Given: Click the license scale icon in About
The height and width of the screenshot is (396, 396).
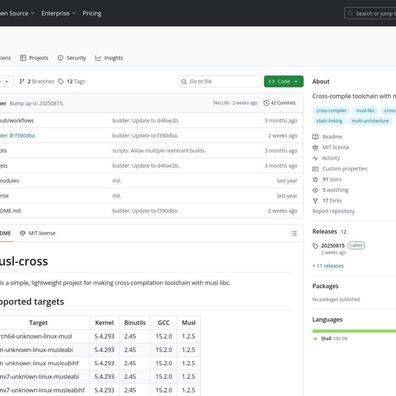Looking at the screenshot, I should (x=315, y=147).
